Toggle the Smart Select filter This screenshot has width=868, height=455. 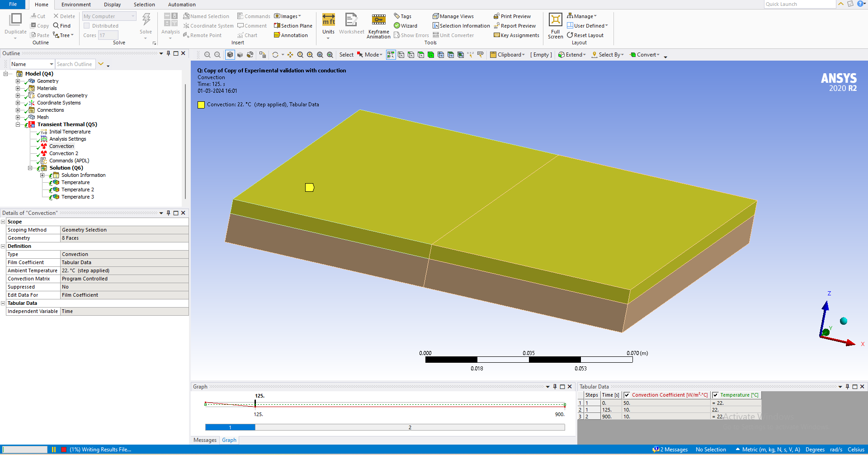click(x=391, y=55)
